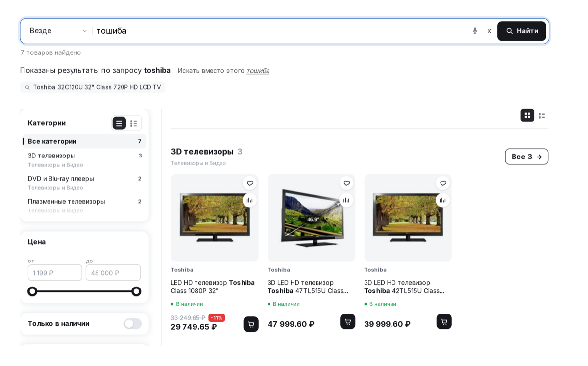Open the Toshiba 32" LED TV thumbnail
This screenshot has width=588, height=366.
tap(215, 218)
